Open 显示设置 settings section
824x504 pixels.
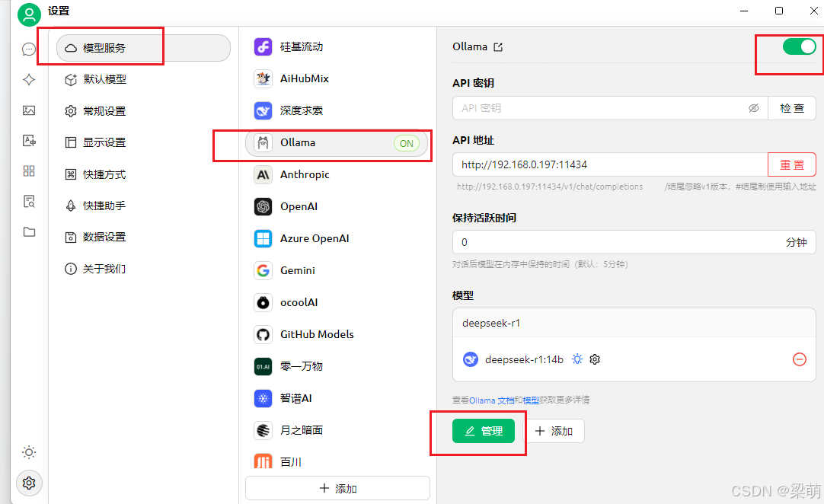click(x=143, y=142)
